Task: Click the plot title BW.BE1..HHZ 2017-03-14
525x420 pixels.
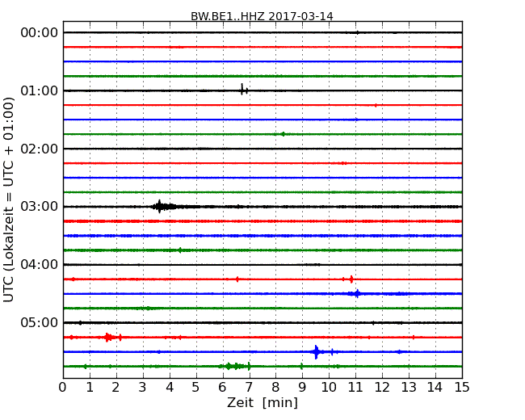Action: pyautogui.click(x=262, y=16)
